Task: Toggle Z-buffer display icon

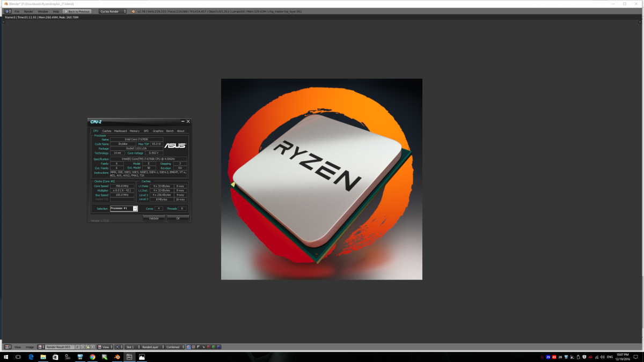Action: coord(203,347)
